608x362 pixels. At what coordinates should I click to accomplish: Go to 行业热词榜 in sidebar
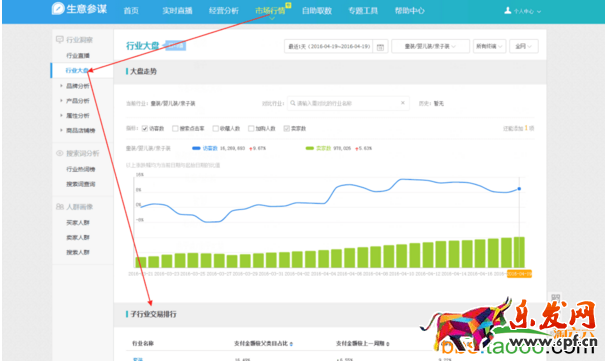[81, 169]
